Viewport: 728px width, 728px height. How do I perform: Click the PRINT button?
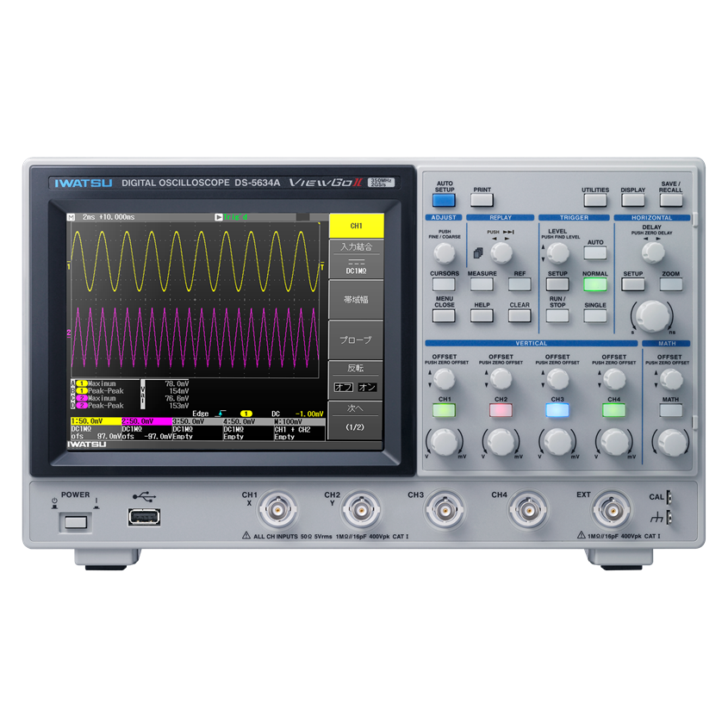[482, 200]
